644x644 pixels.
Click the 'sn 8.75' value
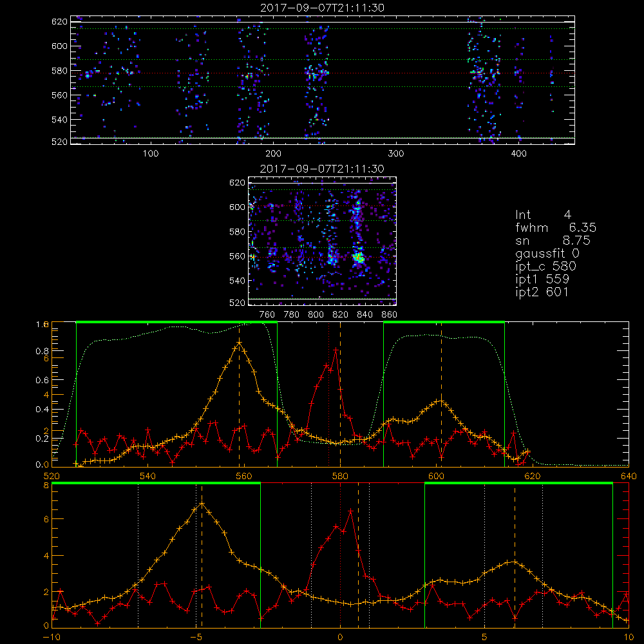(553, 240)
